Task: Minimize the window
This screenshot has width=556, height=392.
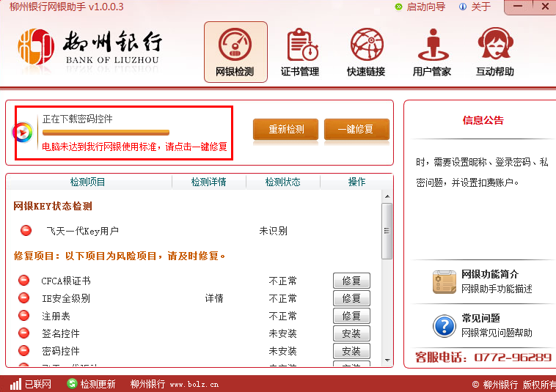Action: [x=518, y=7]
